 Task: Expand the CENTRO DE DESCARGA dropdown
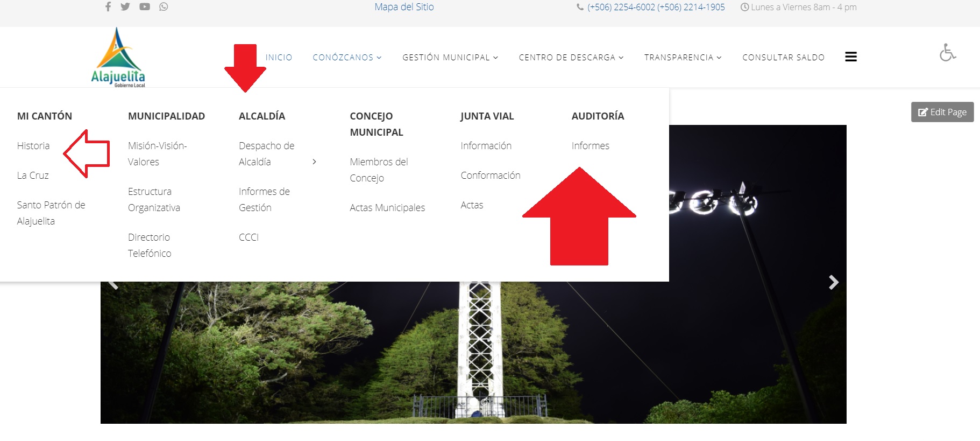[x=571, y=57]
